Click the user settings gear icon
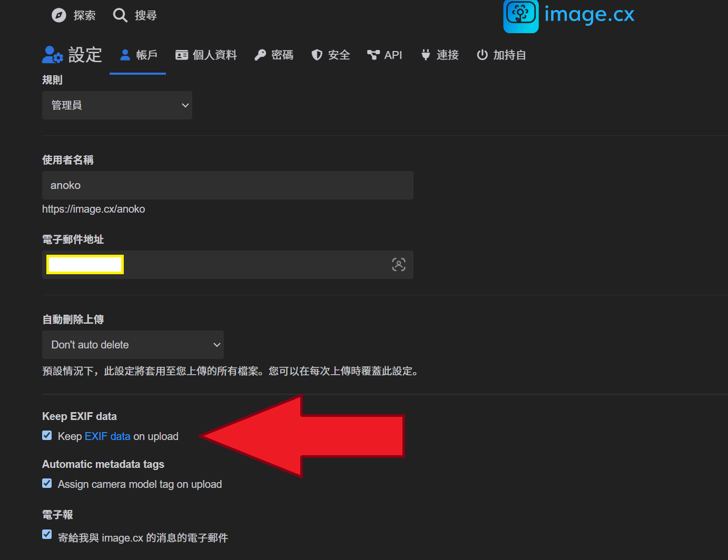The width and height of the screenshot is (728, 560). (52, 55)
